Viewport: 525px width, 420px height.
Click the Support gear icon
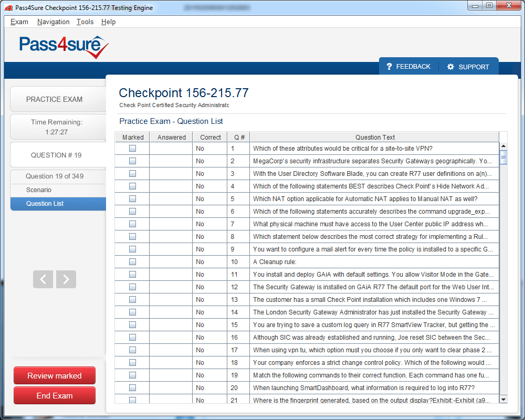450,67
